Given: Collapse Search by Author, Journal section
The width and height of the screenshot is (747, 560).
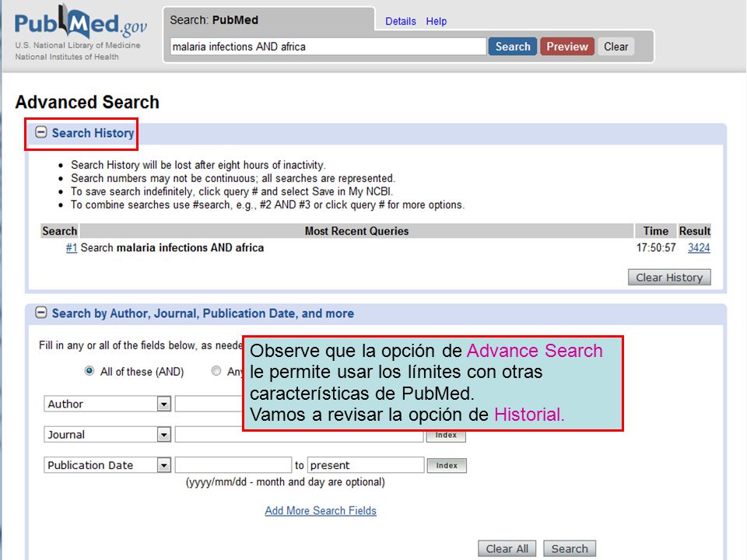Looking at the screenshot, I should 41,313.
